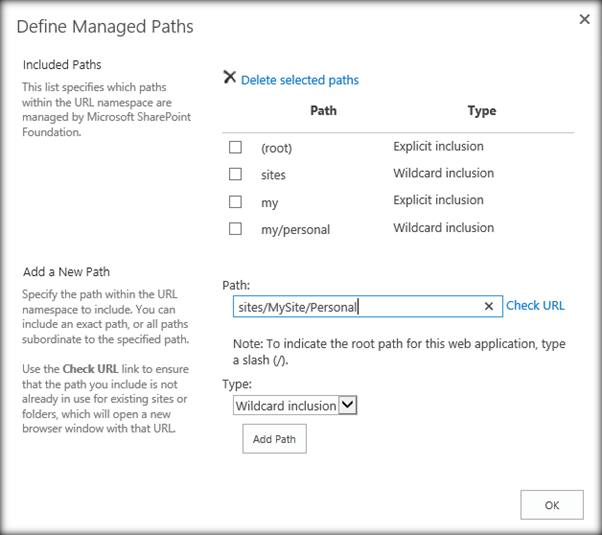This screenshot has height=535, width=602.
Task: Click the Explicit inclusion text for my
Action: coord(438,201)
